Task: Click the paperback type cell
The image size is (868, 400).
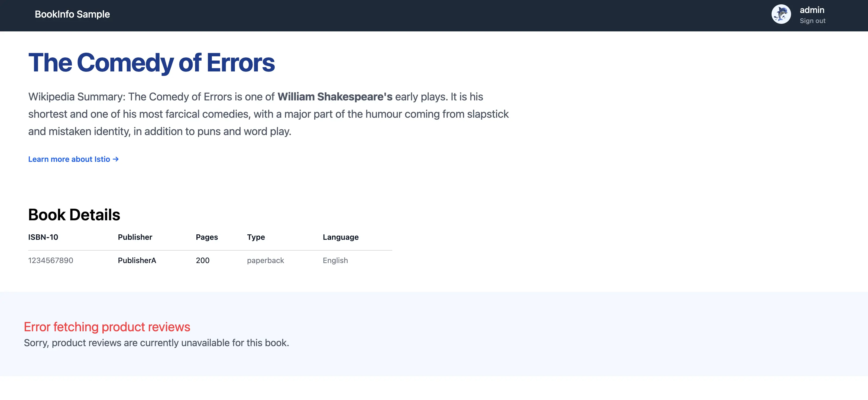Action: [265, 260]
